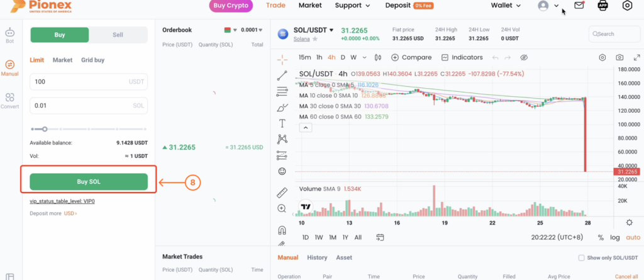Take a chart snapshot with the camera icon

[619, 57]
